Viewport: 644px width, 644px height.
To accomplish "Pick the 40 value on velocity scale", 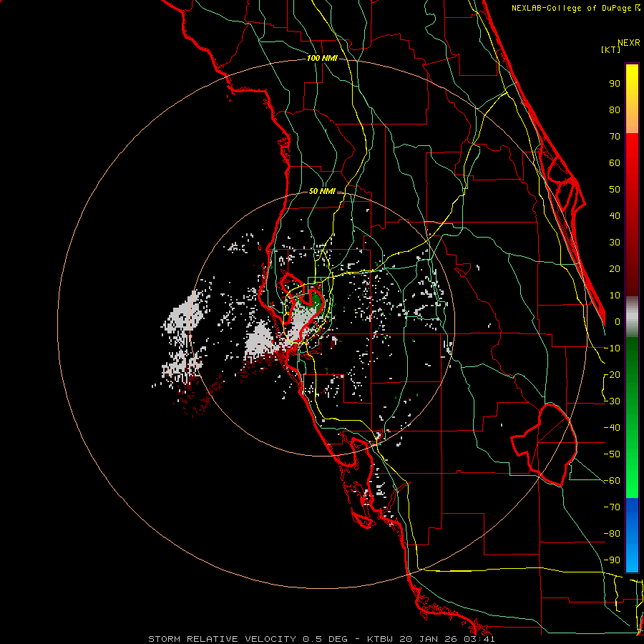I will [615, 216].
